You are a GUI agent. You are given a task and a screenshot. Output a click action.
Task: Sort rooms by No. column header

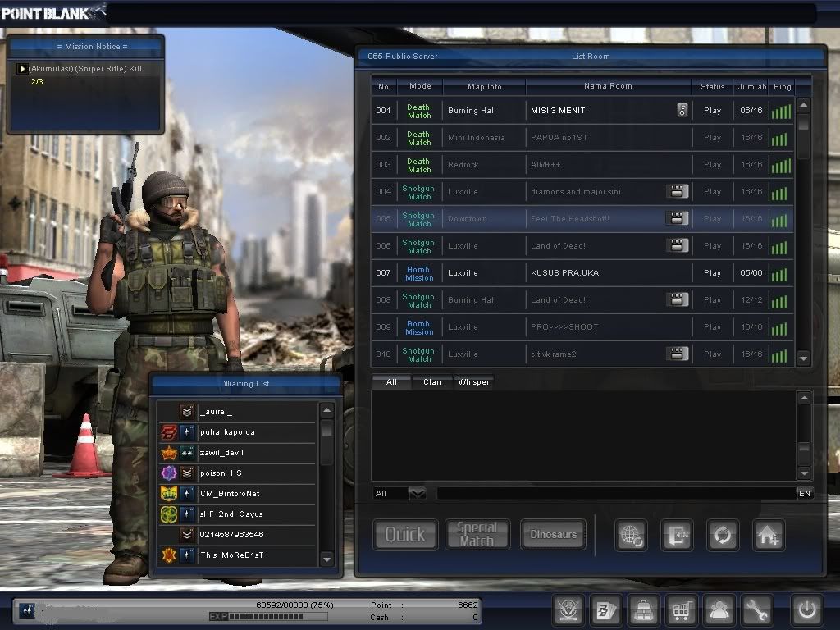[x=384, y=86]
